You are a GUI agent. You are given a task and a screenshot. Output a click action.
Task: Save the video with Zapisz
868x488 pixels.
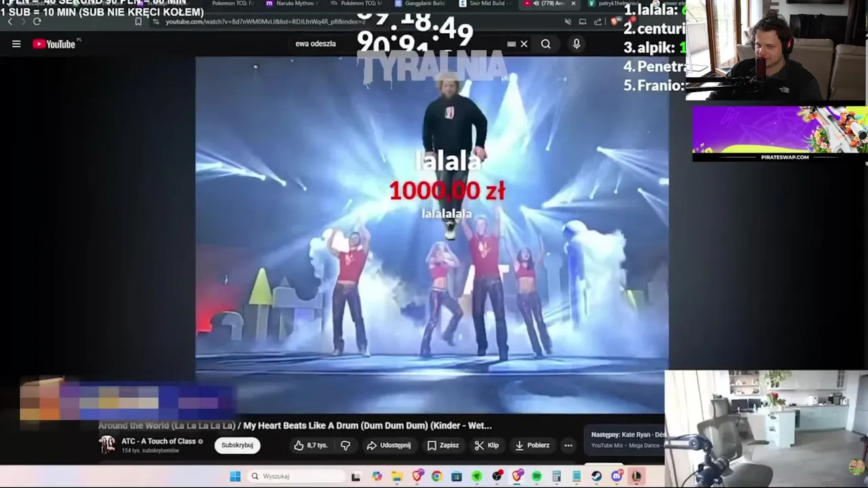tap(443, 445)
